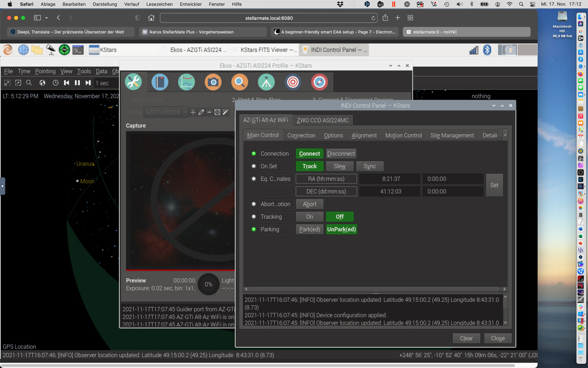
Task: Show more INDI tabs with right arrow
Action: pyautogui.click(x=505, y=135)
